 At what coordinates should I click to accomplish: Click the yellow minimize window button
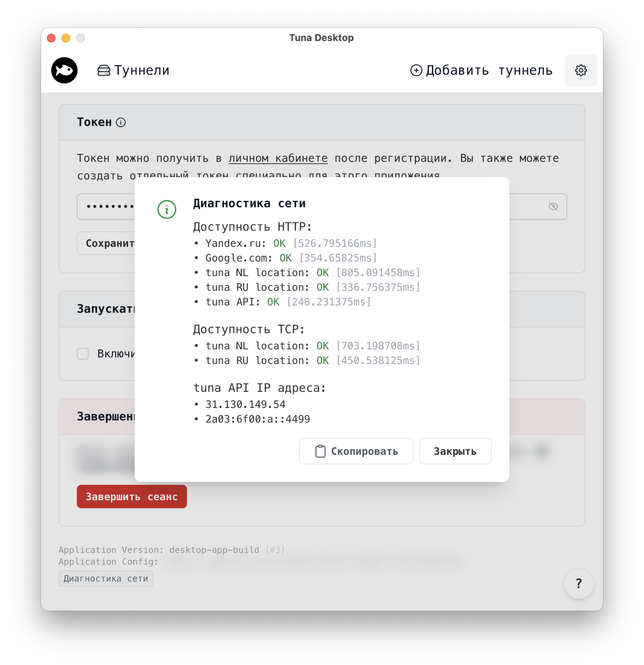point(66,38)
